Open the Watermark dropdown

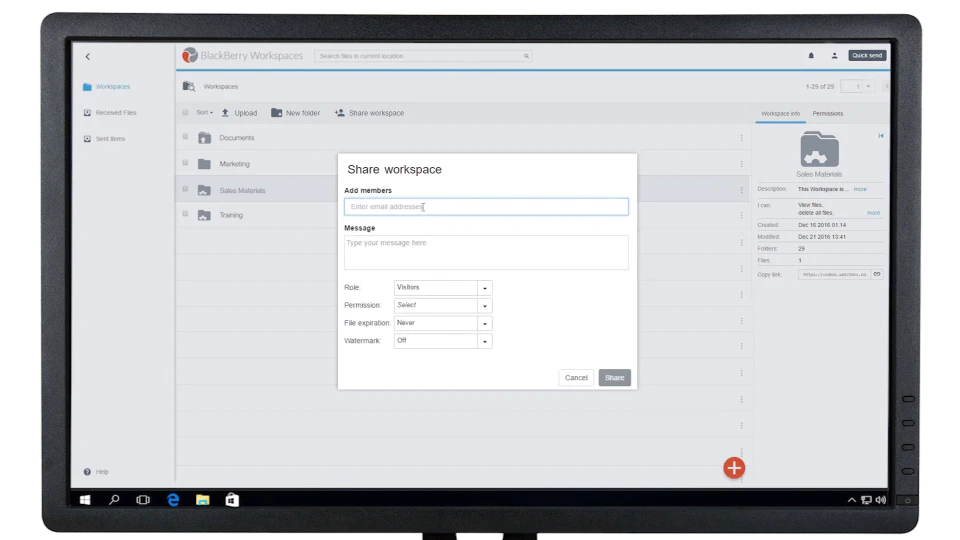point(443,341)
